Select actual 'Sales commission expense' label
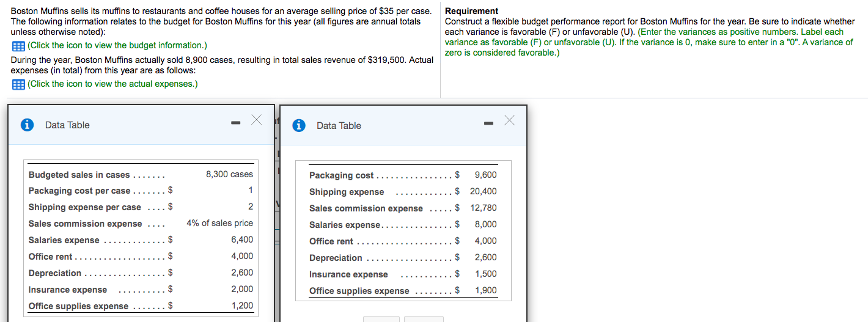This screenshot has width=868, height=322. [366, 208]
